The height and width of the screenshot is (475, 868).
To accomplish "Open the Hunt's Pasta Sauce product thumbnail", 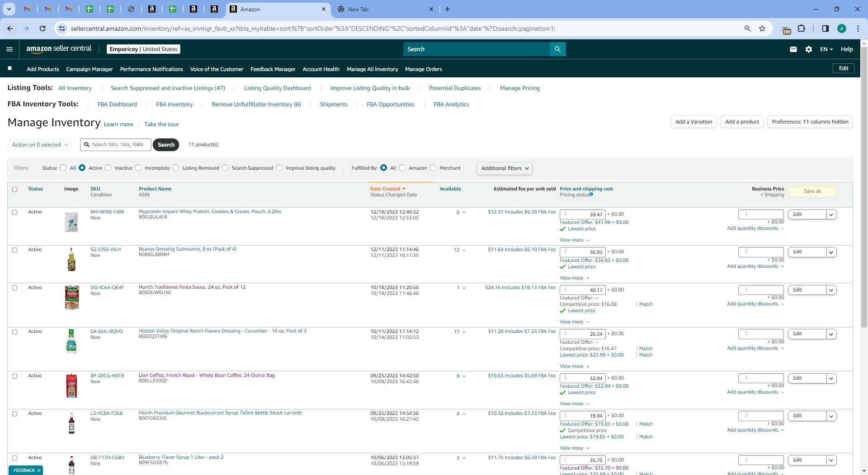I will 71,297.
